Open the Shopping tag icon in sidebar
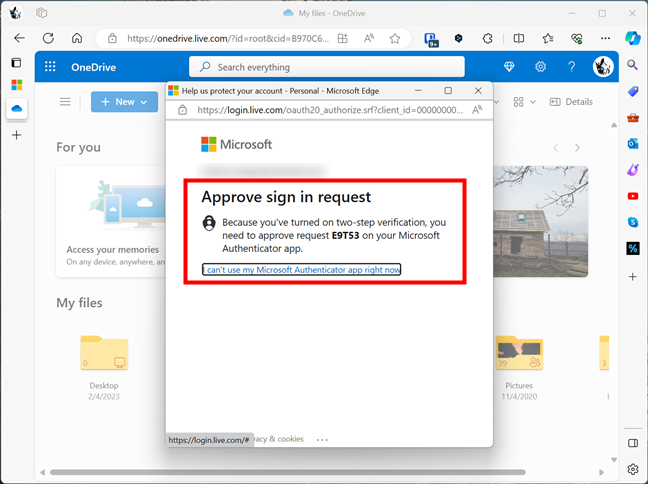Screen dimensions: 648x484 (633, 91)
